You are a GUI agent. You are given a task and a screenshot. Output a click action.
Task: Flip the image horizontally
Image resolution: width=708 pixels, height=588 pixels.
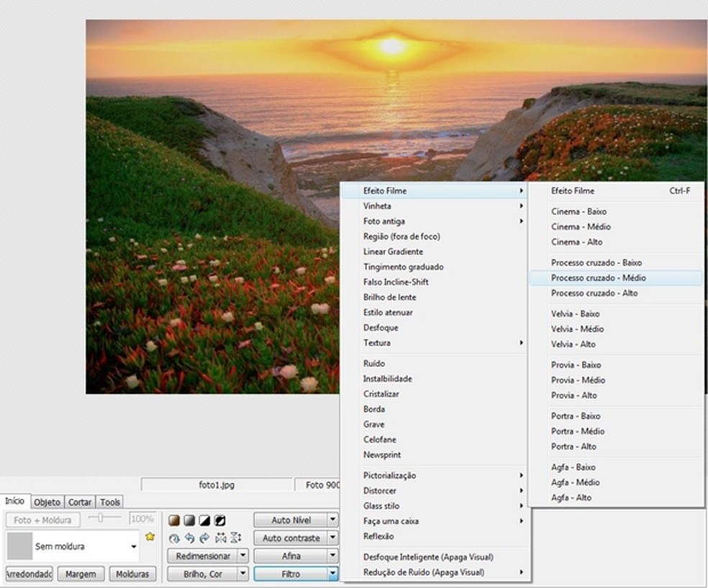click(x=221, y=538)
